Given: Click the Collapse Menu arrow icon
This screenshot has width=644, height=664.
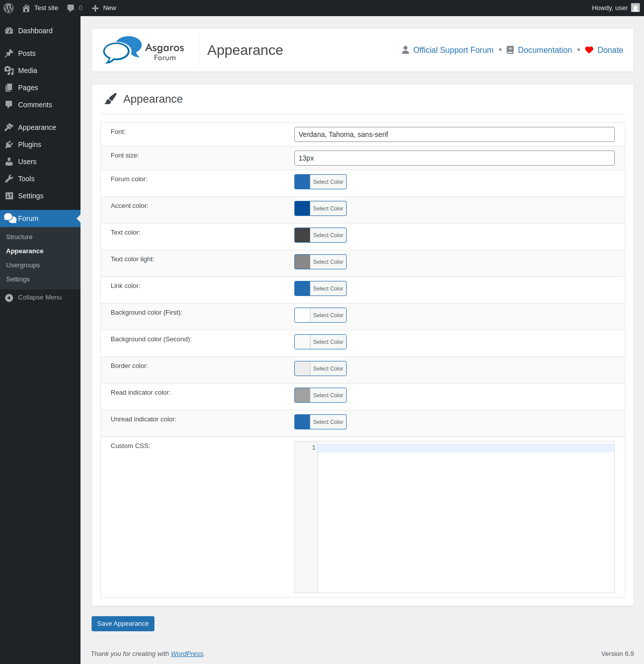Looking at the screenshot, I should pos(9,298).
